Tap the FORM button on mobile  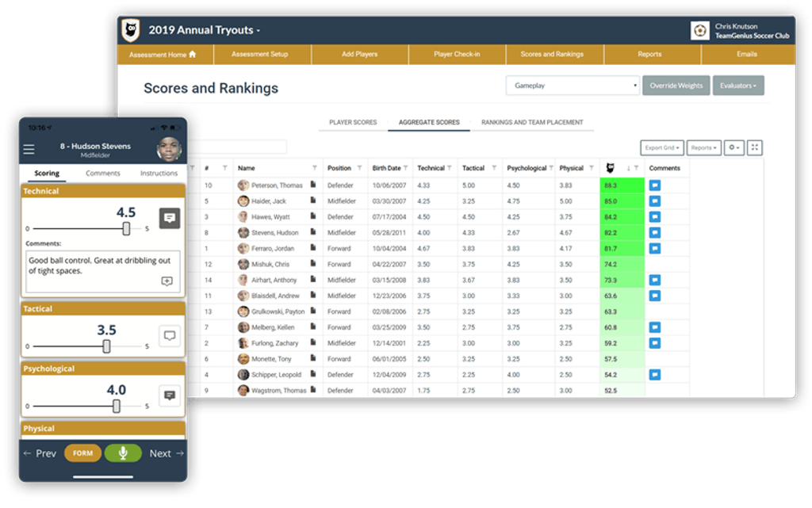(82, 453)
